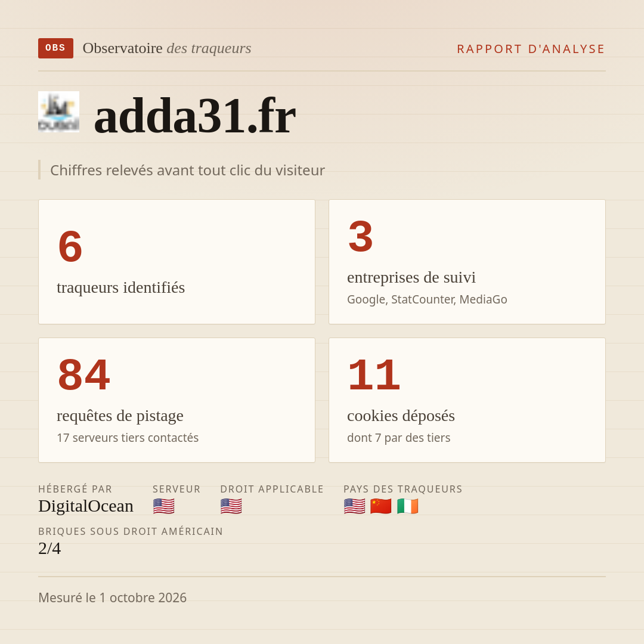Click the DigitalOcean host name
The image size is (644, 644).
(86, 506)
